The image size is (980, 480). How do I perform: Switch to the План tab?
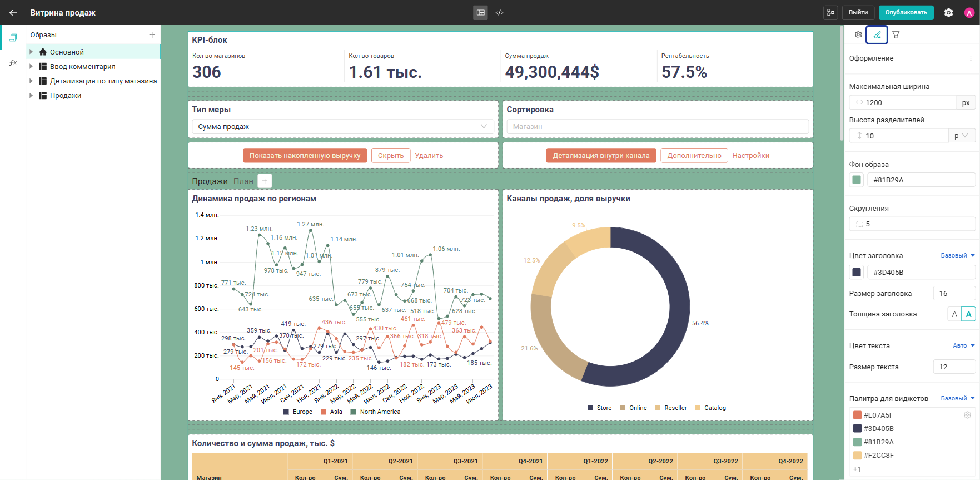click(243, 181)
